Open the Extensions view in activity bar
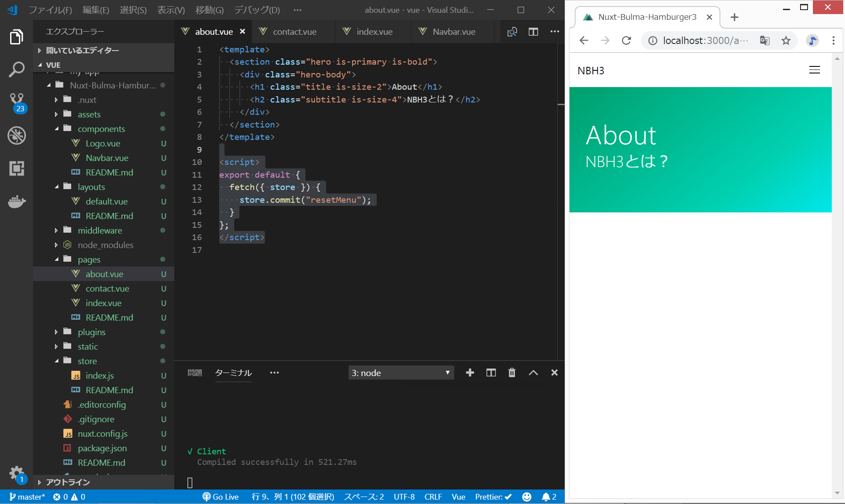 pyautogui.click(x=16, y=168)
